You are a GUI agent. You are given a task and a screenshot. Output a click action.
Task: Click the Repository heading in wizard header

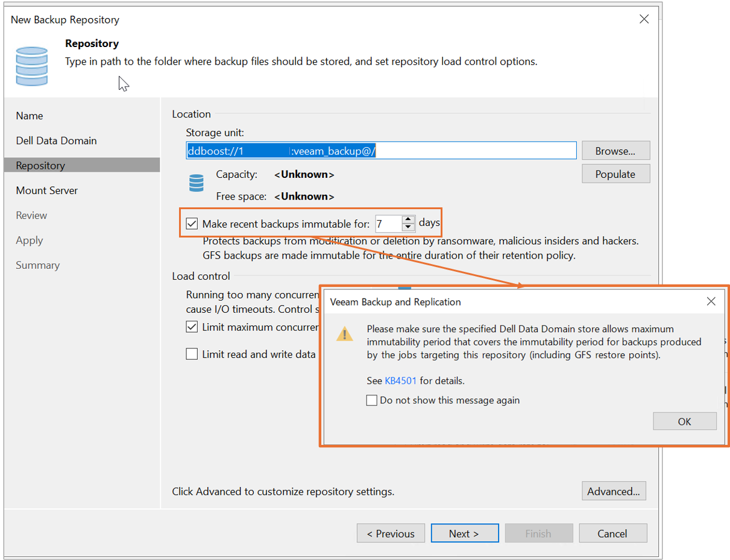(92, 43)
